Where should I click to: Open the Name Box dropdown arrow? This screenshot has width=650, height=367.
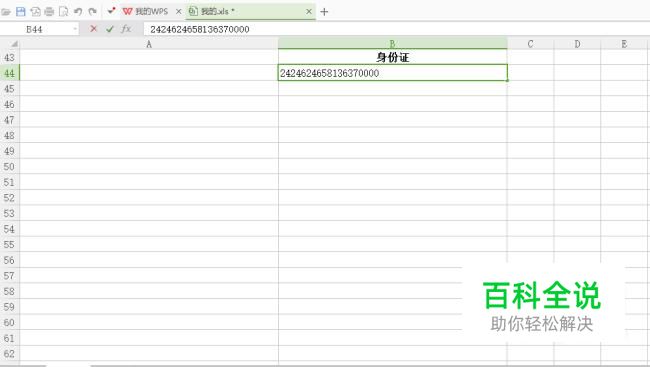coord(75,29)
